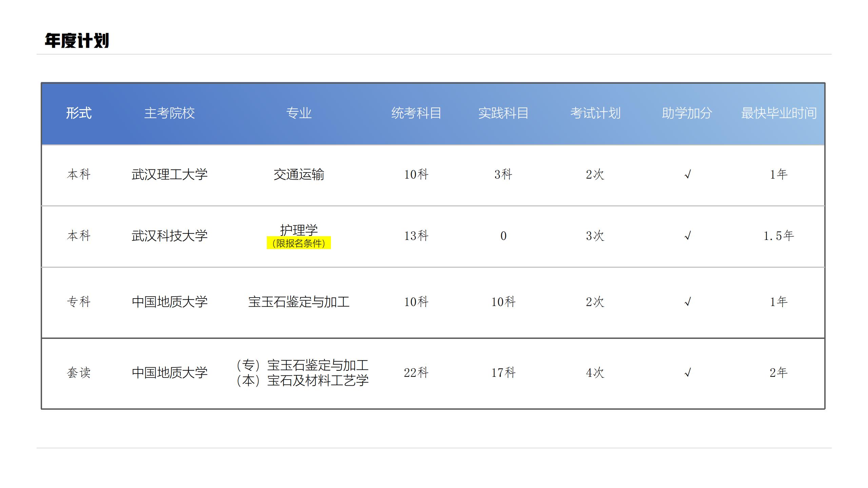Click the highlighted (限报名条件) note
Viewport: 868px width, 488px height.
click(299, 243)
